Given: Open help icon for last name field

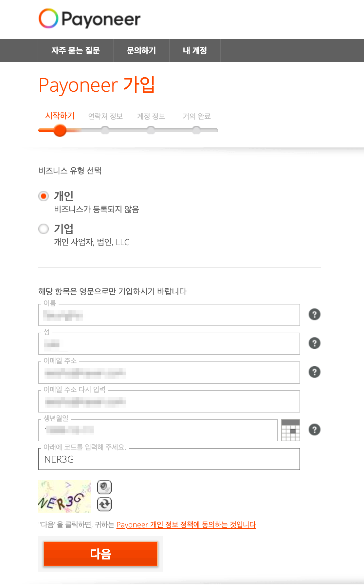Looking at the screenshot, I should (x=314, y=343).
